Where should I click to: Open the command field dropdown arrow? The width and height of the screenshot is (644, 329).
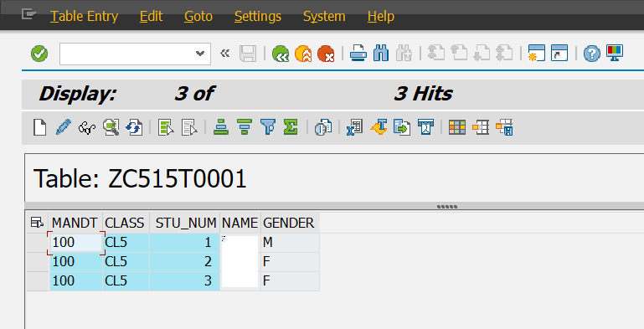coord(200,54)
